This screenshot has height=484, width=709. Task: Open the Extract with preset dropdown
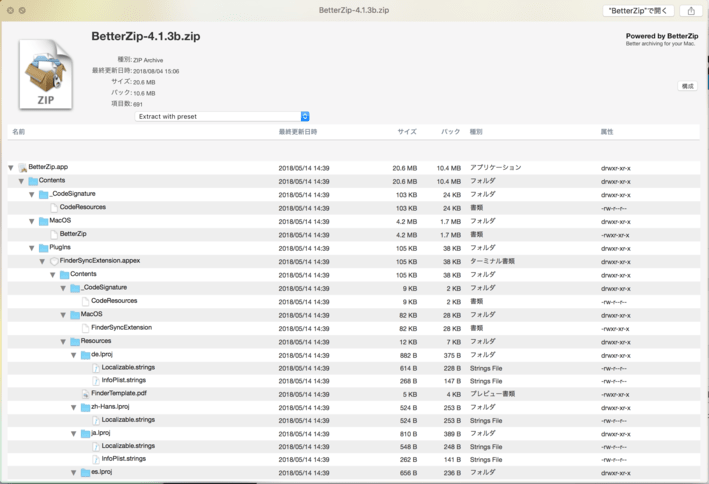coord(222,117)
